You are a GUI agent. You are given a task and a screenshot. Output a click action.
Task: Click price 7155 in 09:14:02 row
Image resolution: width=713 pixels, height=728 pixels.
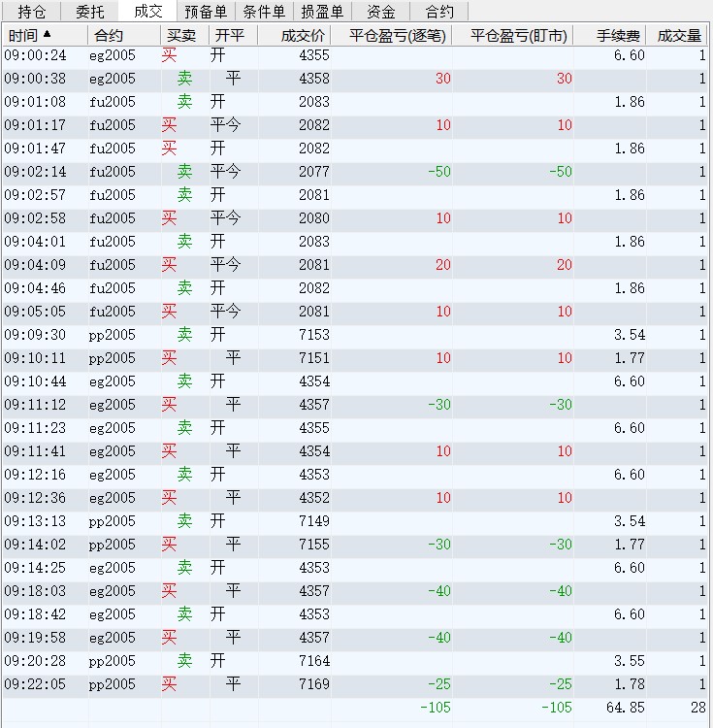click(x=314, y=545)
